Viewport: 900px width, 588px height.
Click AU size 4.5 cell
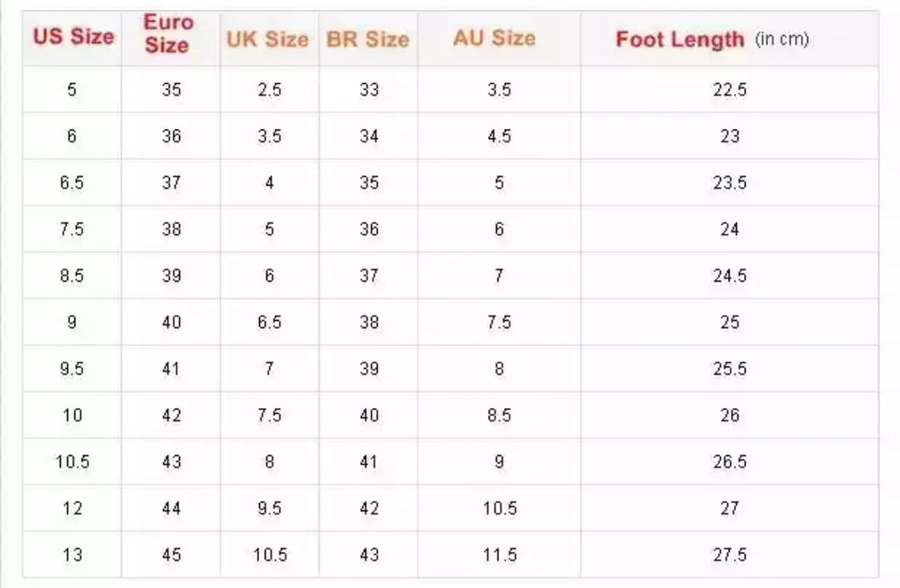pyautogui.click(x=499, y=137)
